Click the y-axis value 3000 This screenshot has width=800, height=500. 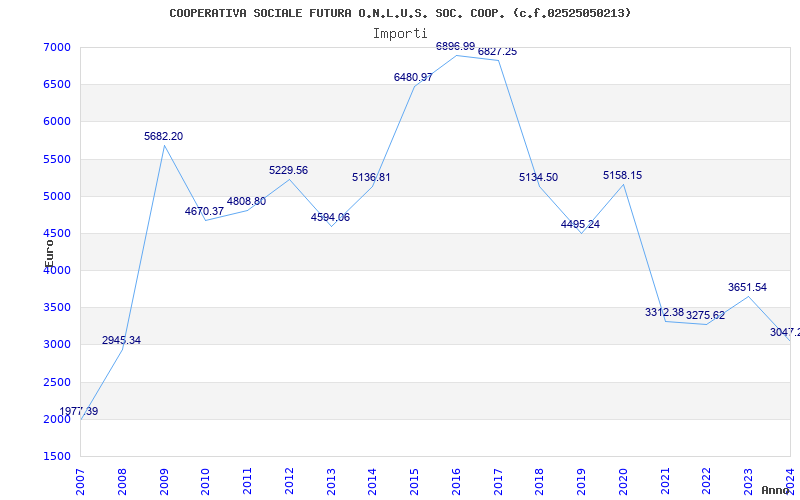pyautogui.click(x=57, y=345)
